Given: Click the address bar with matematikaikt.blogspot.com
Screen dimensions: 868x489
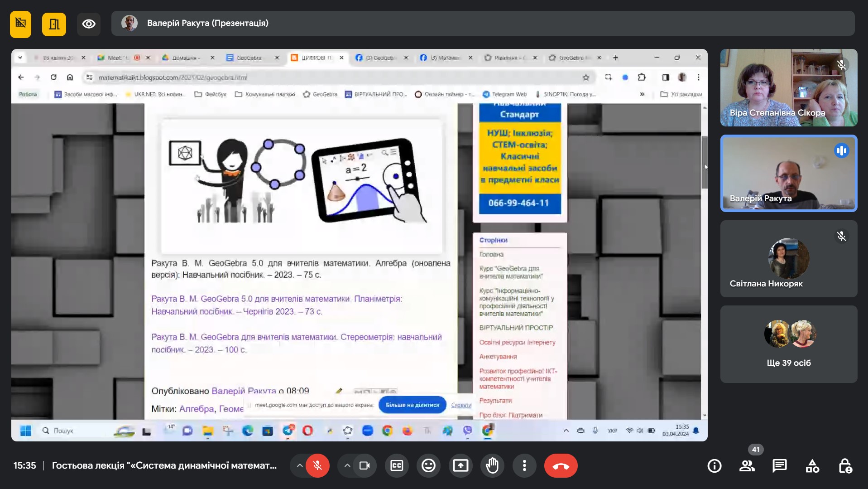Looking at the screenshot, I should (340, 77).
